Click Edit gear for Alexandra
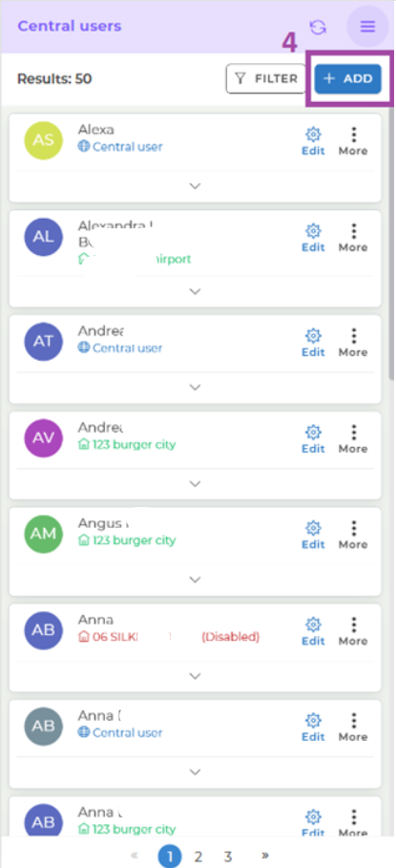Viewport: 396px width, 868px height. (x=313, y=237)
